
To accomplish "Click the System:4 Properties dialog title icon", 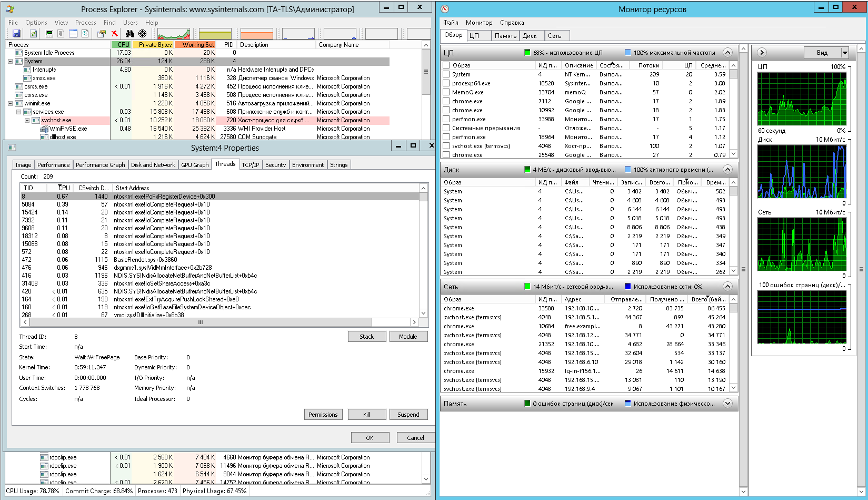I will point(12,148).
